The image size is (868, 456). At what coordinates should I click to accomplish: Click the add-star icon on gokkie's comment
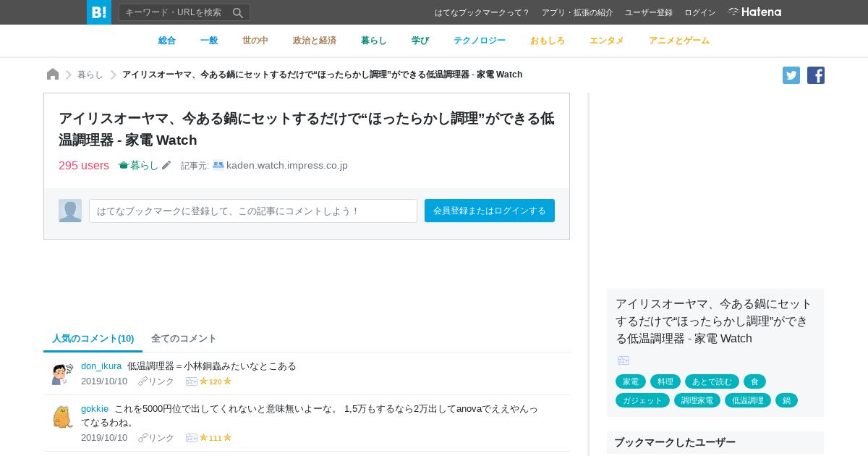[x=192, y=438]
